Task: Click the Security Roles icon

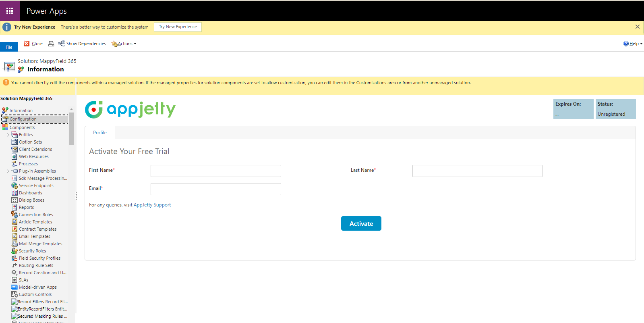Action: [x=14, y=251]
